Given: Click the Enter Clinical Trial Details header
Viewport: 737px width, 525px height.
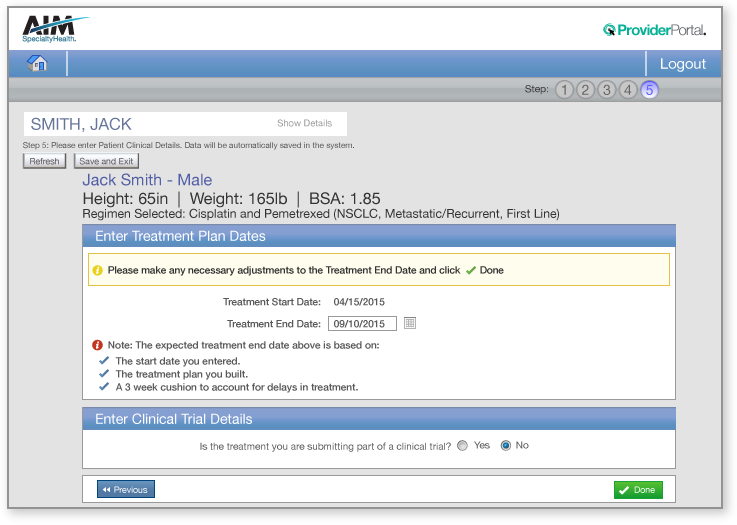Looking at the screenshot, I should tap(379, 419).
